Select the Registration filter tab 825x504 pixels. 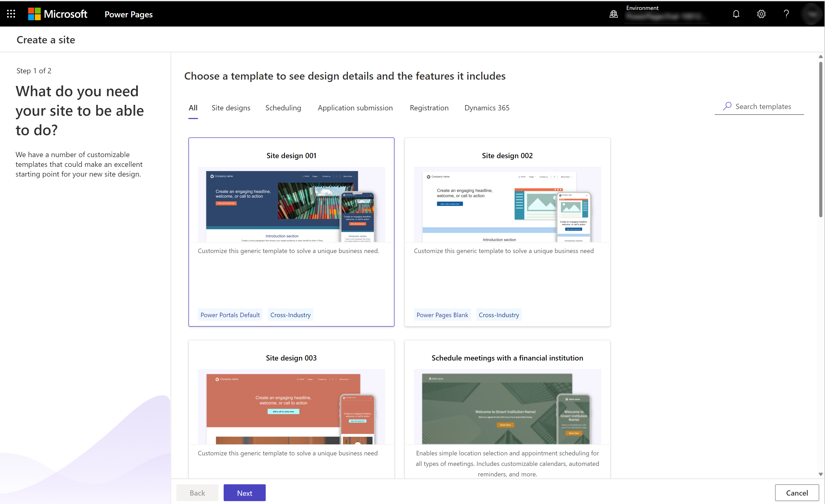coord(429,107)
